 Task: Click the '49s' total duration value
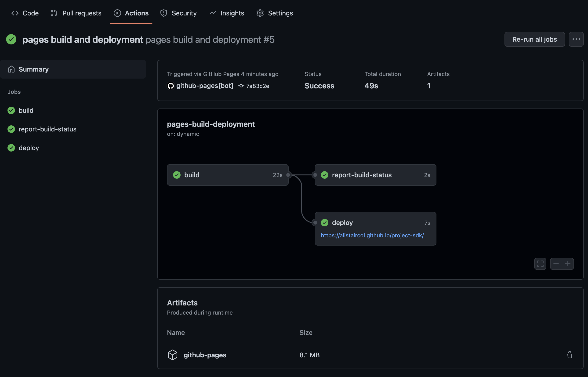371,86
